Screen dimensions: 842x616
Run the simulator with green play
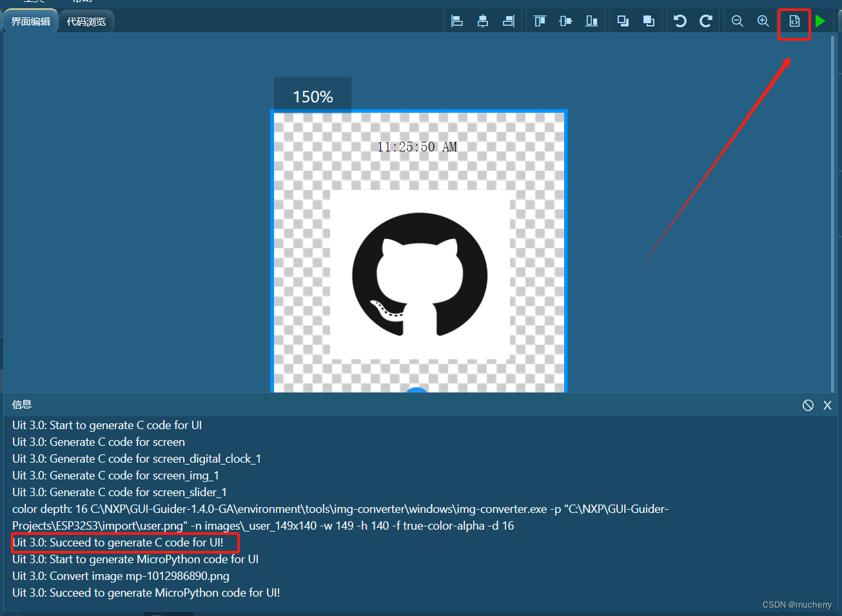pyautogui.click(x=820, y=21)
